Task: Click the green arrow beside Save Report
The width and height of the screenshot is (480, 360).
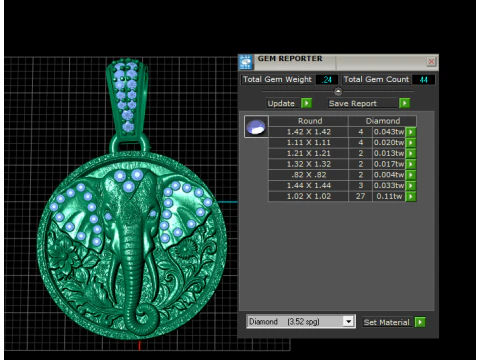Action: pos(404,103)
